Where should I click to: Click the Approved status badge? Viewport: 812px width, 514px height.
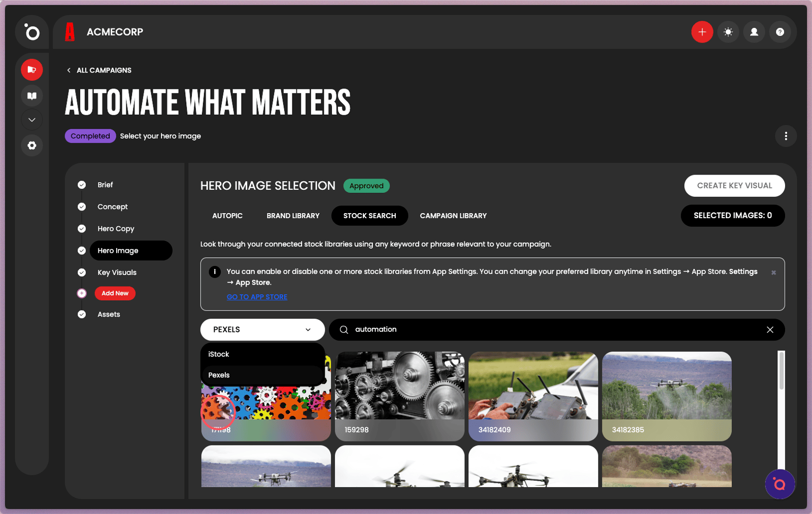click(366, 186)
